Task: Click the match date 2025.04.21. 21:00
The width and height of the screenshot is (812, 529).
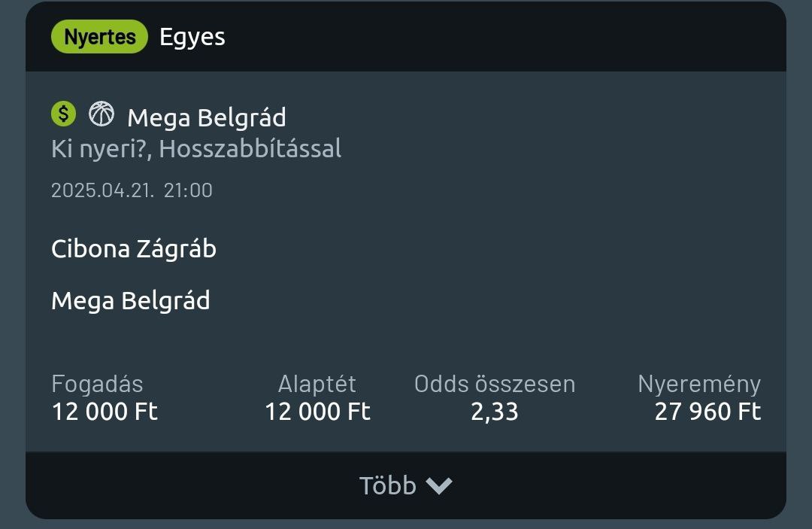Action: click(x=132, y=190)
